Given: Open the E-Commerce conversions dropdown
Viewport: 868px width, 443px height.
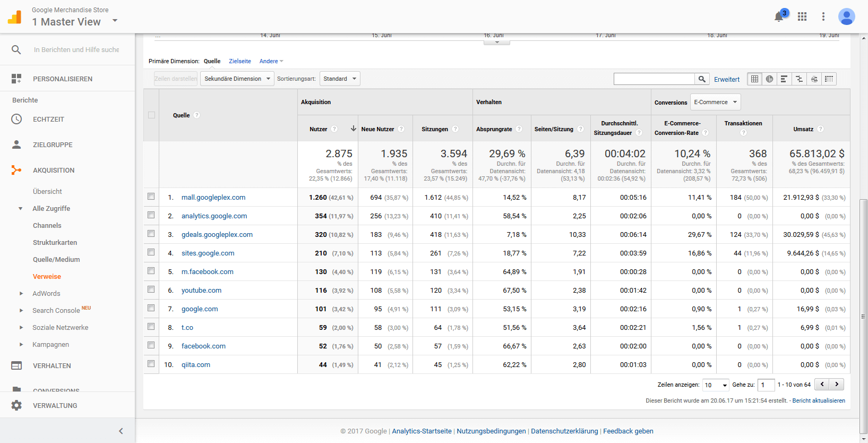Looking at the screenshot, I should (715, 102).
